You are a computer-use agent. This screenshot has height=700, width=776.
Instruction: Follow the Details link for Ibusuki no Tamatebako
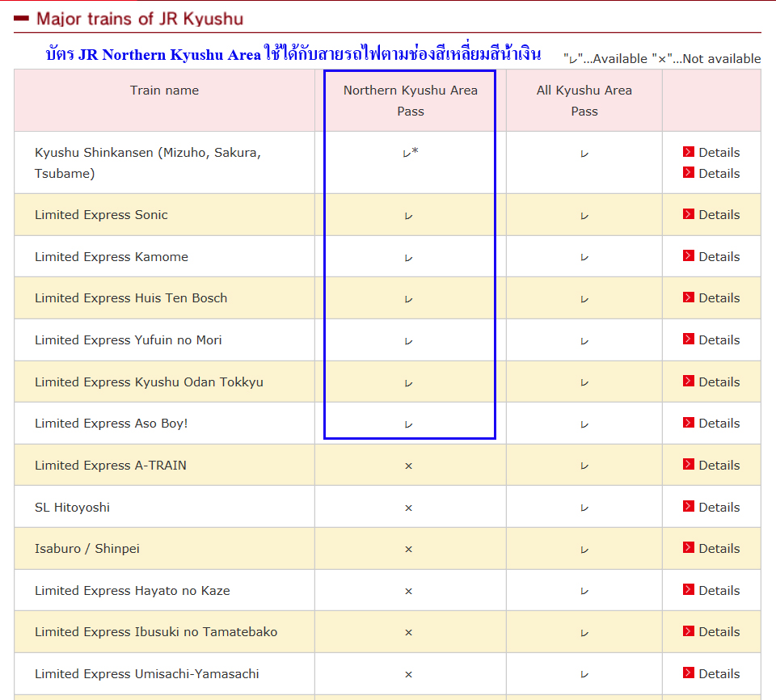(x=719, y=632)
